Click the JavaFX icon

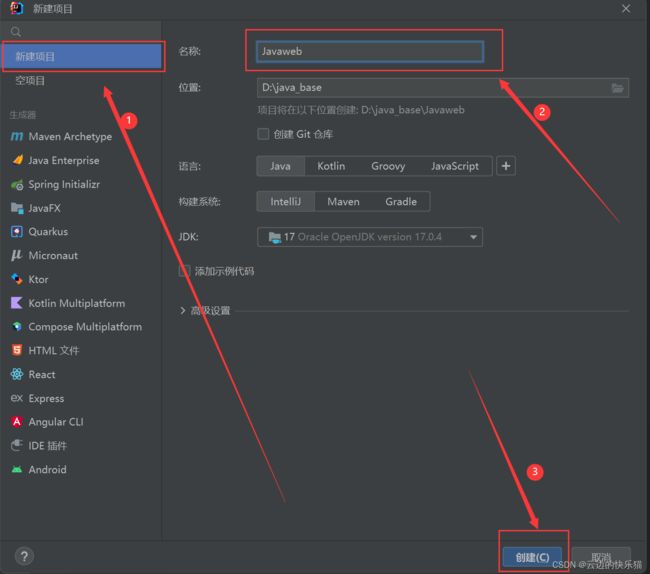point(17,208)
